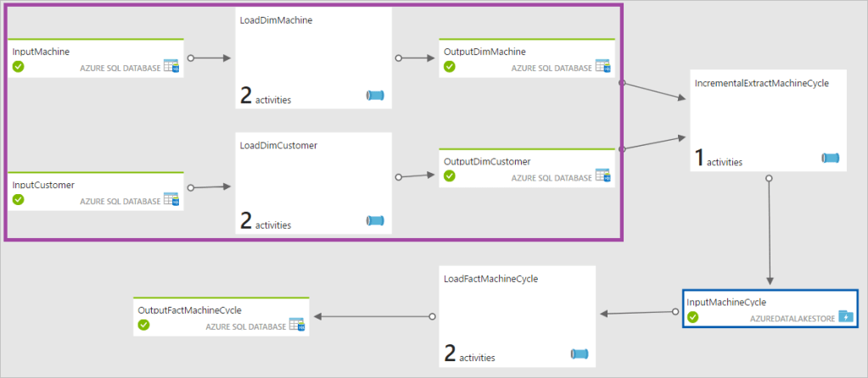Click the LoadDimMachine pipeline icon
868x378 pixels.
(375, 96)
